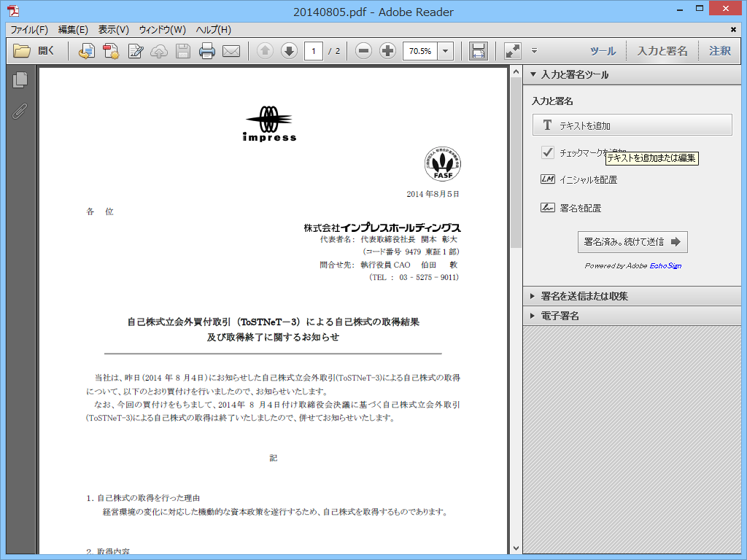Open the ファイル(F) menu
The height and width of the screenshot is (560, 747).
pyautogui.click(x=29, y=29)
